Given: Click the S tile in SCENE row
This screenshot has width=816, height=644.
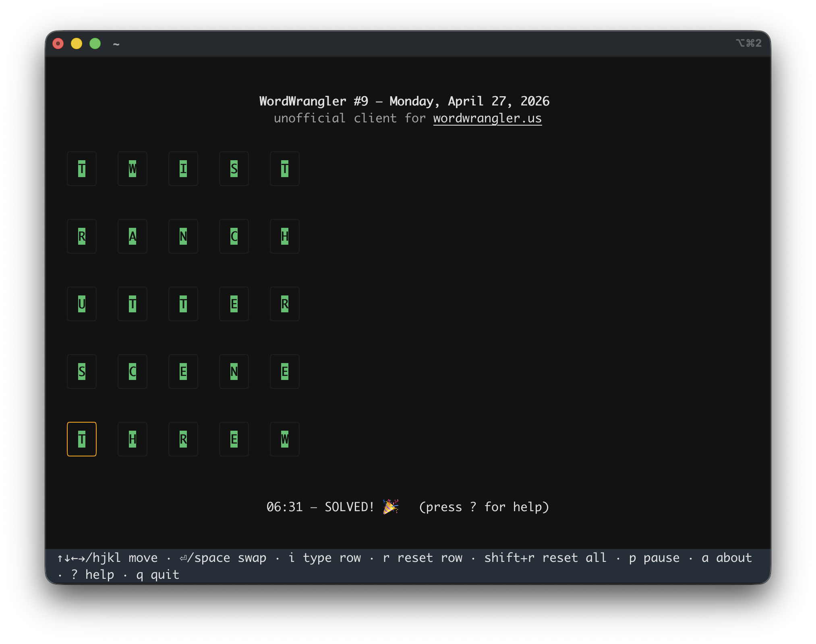Looking at the screenshot, I should tap(82, 372).
